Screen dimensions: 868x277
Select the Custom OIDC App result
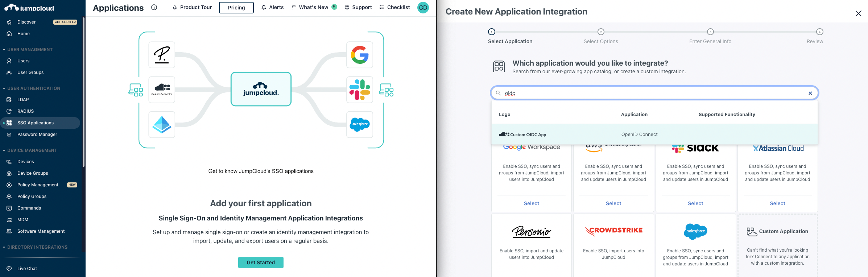click(654, 135)
